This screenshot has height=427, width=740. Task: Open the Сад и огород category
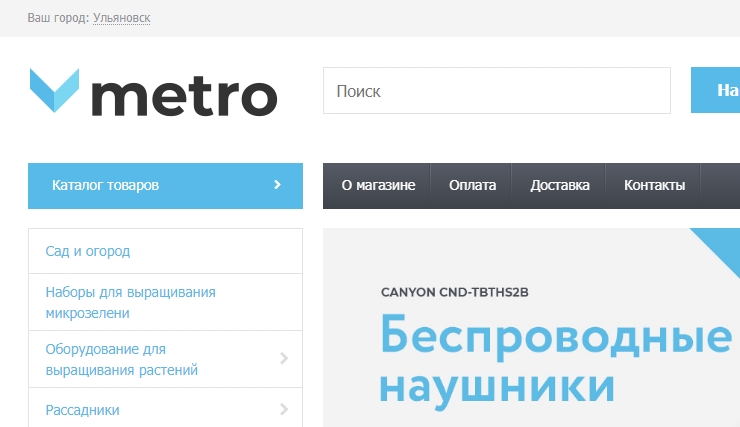point(88,251)
